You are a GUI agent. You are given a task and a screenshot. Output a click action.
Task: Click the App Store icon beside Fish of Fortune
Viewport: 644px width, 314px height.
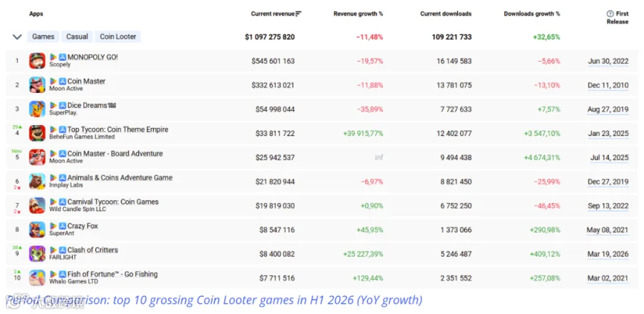pos(62,274)
